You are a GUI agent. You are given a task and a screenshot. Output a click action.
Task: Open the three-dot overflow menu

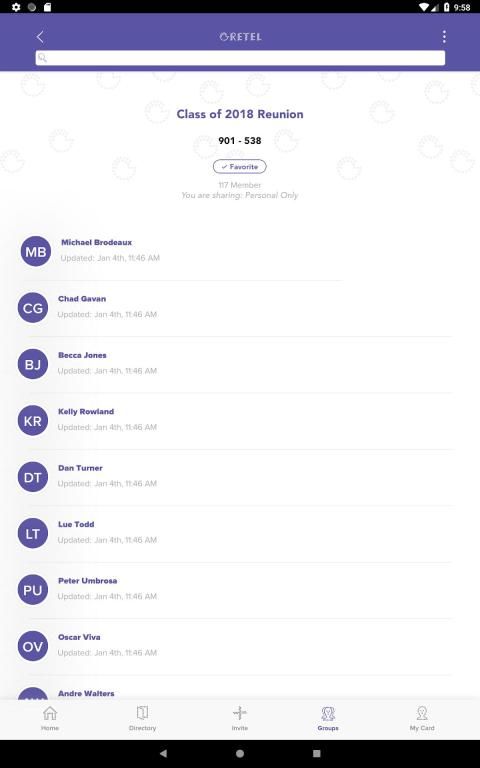pyautogui.click(x=444, y=36)
